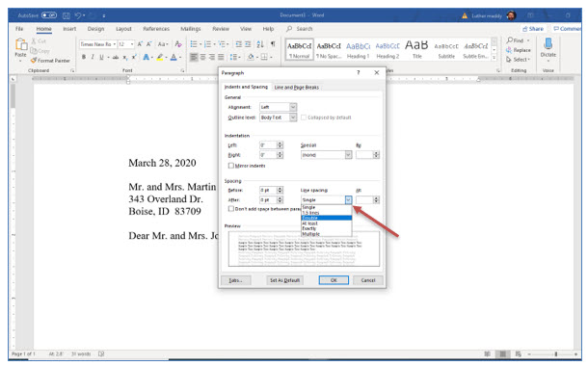Click the Shading paint bucket icon
The image size is (588, 366).
tap(251, 57)
